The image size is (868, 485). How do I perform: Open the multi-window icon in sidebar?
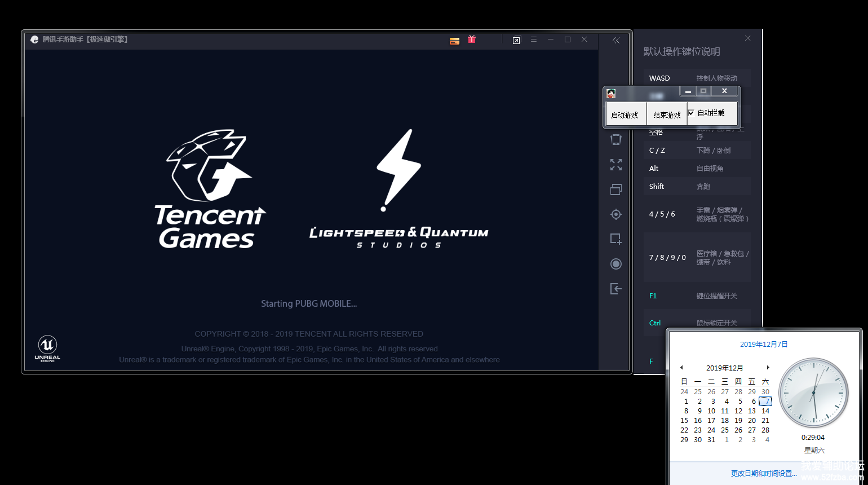click(x=616, y=189)
